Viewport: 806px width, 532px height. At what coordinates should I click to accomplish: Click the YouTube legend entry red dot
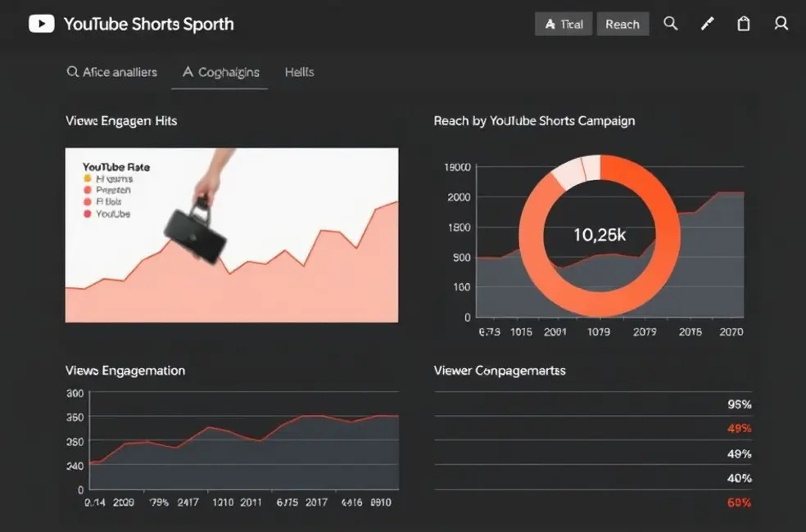[x=87, y=214]
